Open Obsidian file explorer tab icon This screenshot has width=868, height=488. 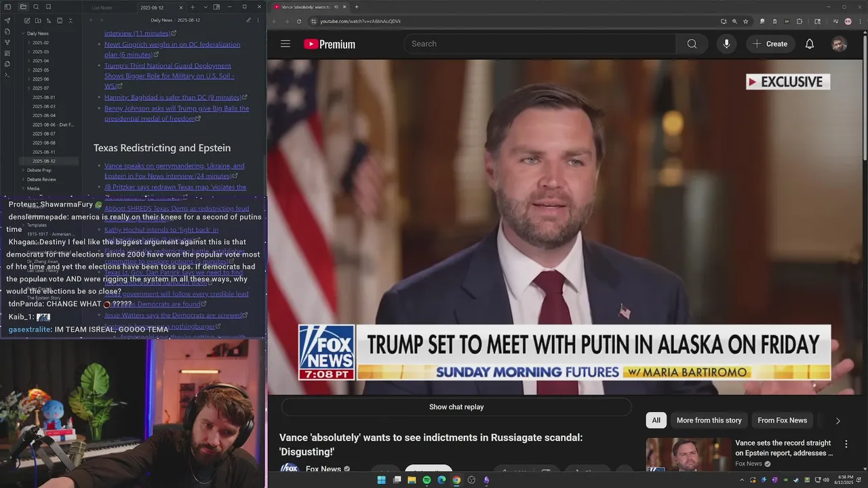pos(23,7)
